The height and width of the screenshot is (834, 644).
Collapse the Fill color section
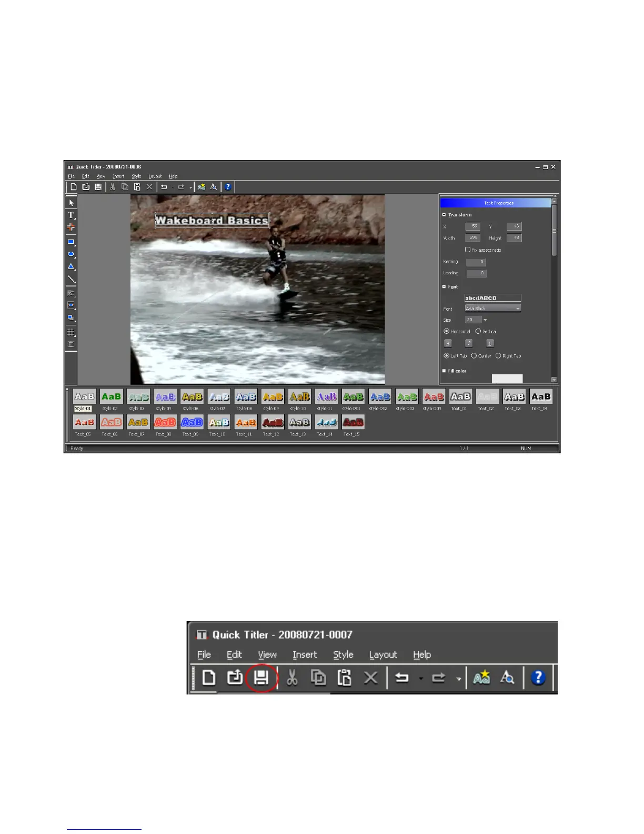[444, 371]
